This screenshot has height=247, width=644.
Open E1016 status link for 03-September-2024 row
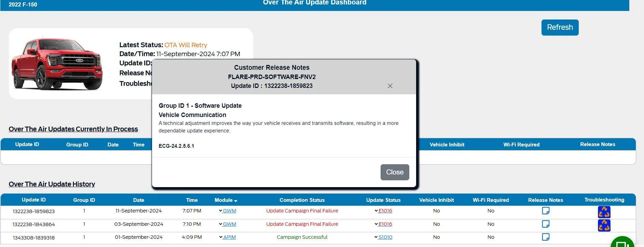tap(385, 224)
